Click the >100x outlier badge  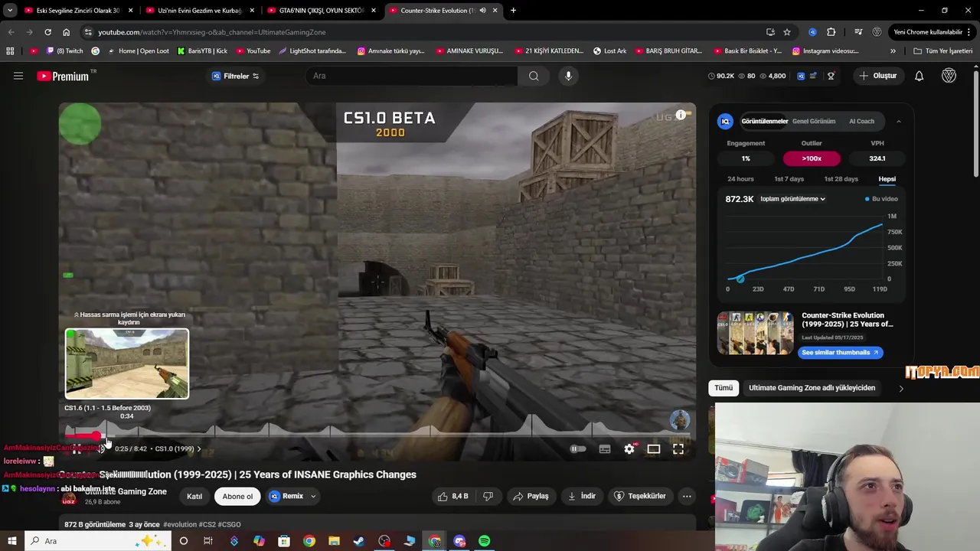(812, 158)
